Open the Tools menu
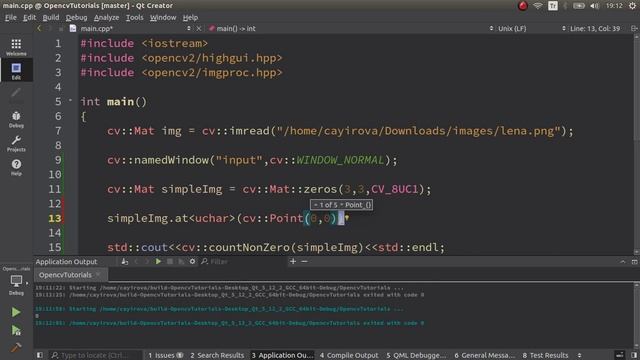 tap(134, 18)
